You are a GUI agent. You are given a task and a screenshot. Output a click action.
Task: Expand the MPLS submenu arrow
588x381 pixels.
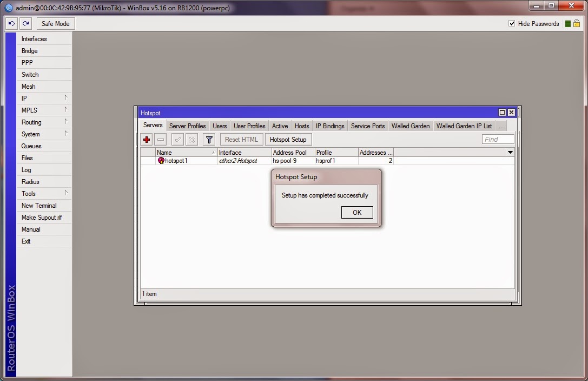66,110
